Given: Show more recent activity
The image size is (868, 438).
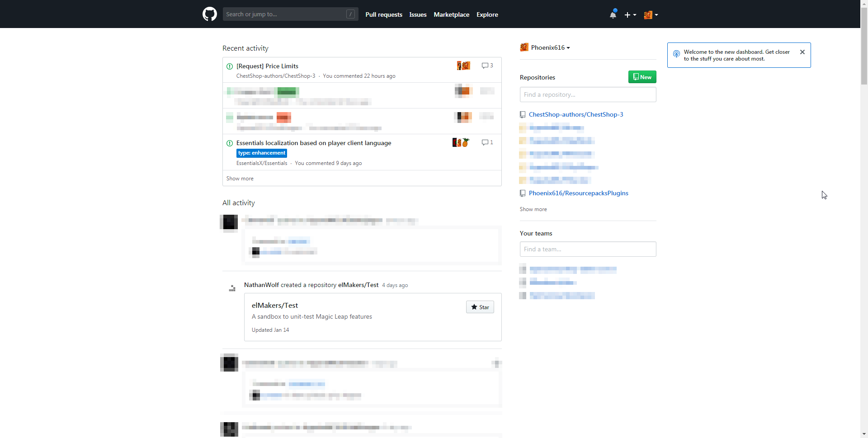Looking at the screenshot, I should pos(240,179).
